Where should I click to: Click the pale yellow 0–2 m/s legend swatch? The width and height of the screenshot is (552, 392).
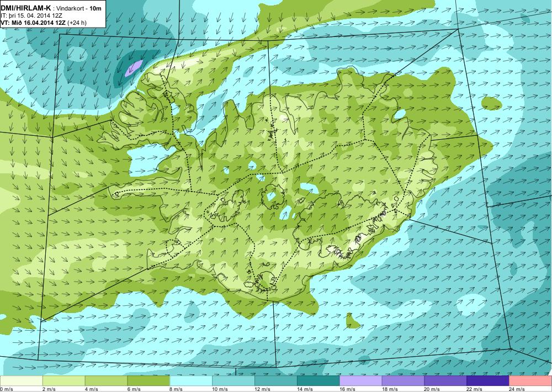click(x=21, y=381)
